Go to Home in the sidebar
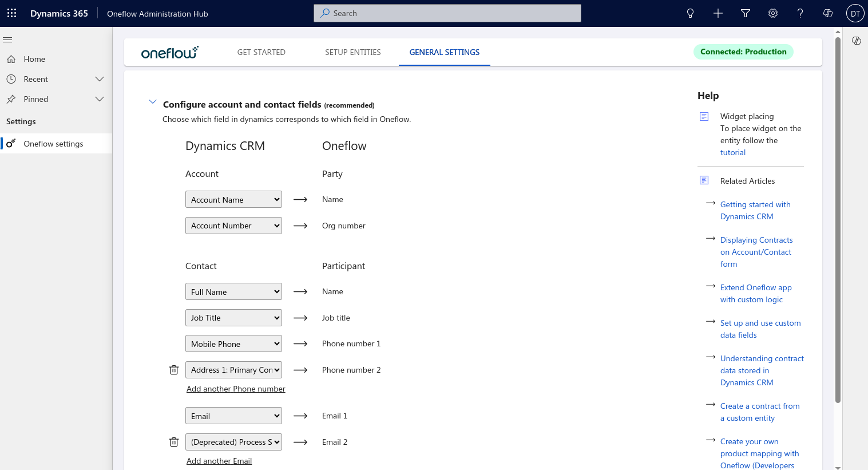The image size is (868, 470). coord(56,59)
